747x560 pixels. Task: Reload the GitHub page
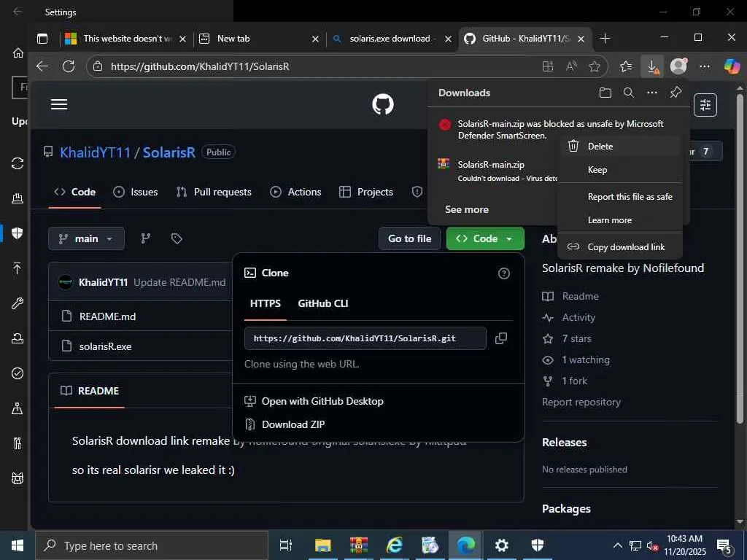[69, 66]
